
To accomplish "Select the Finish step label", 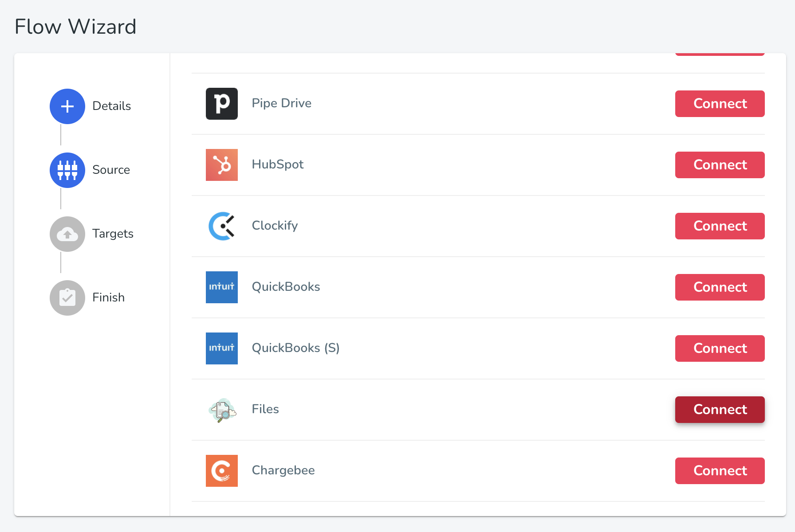I will click(x=109, y=297).
